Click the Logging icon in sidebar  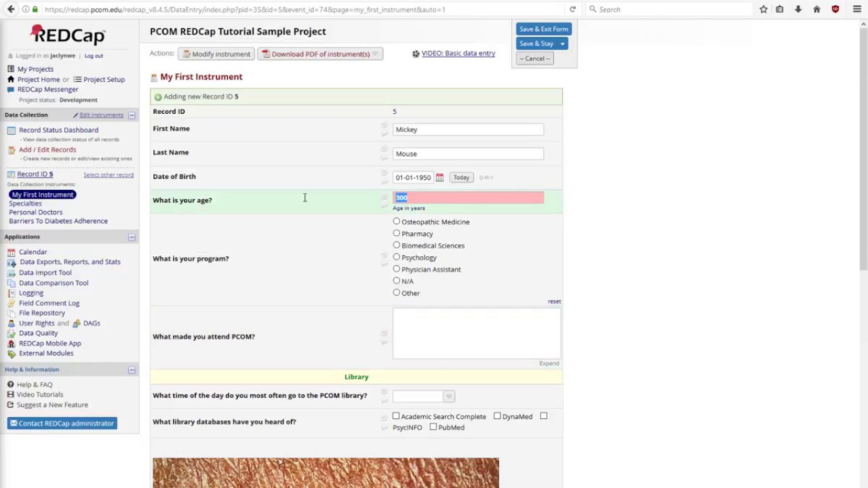(x=11, y=293)
